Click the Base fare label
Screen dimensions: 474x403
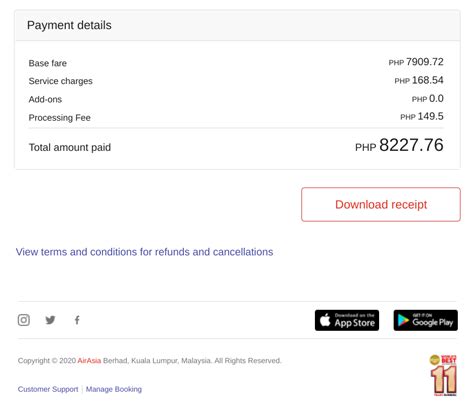tap(48, 63)
